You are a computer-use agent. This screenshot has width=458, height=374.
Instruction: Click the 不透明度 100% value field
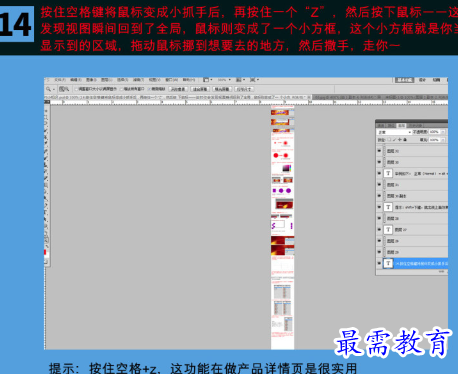coord(434,132)
